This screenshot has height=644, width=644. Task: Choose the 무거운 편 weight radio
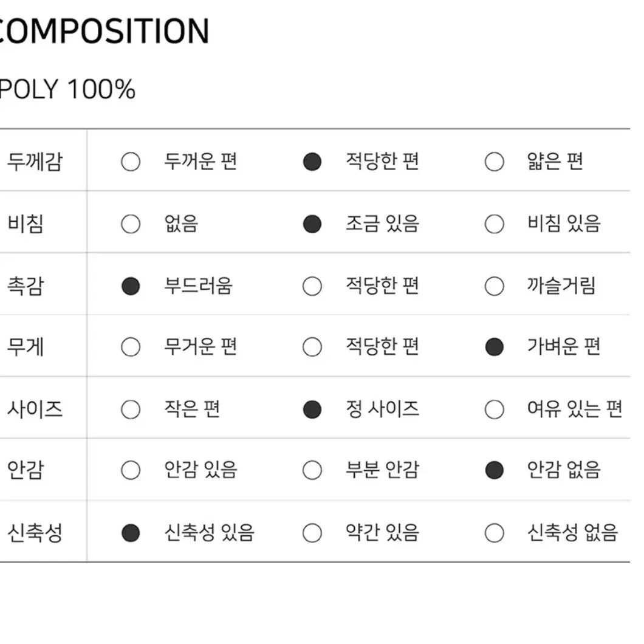131,347
